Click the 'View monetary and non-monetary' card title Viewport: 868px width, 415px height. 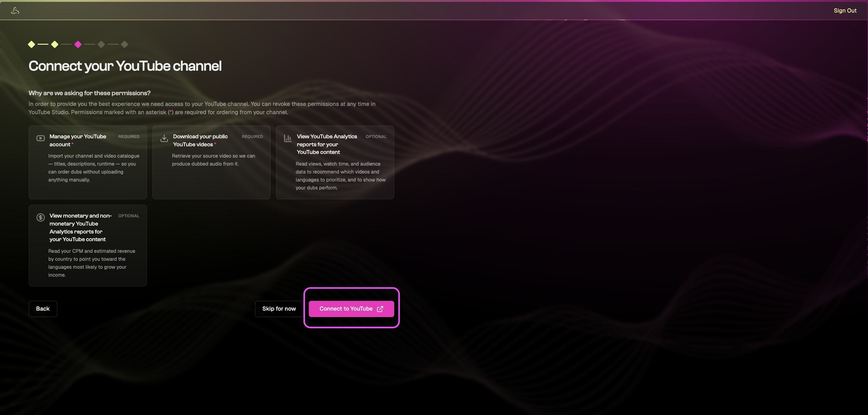(80, 227)
